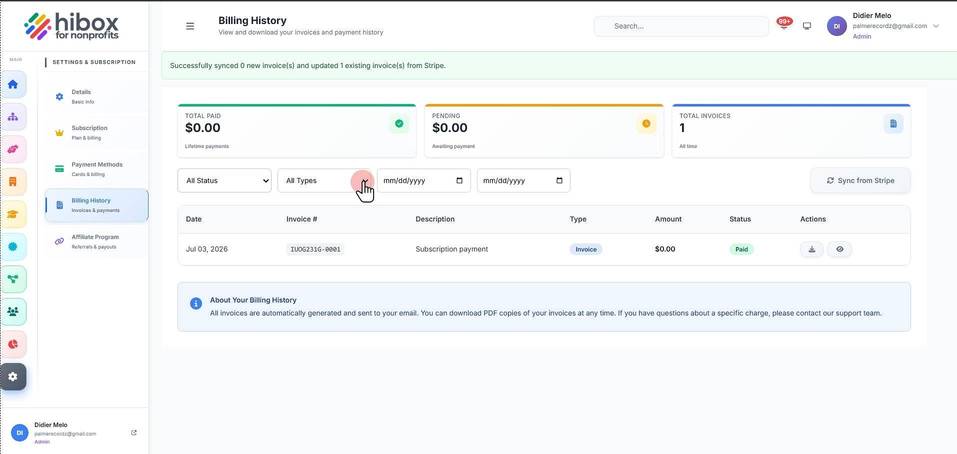Click the Search field
The image size is (957, 454).
pos(681,26)
